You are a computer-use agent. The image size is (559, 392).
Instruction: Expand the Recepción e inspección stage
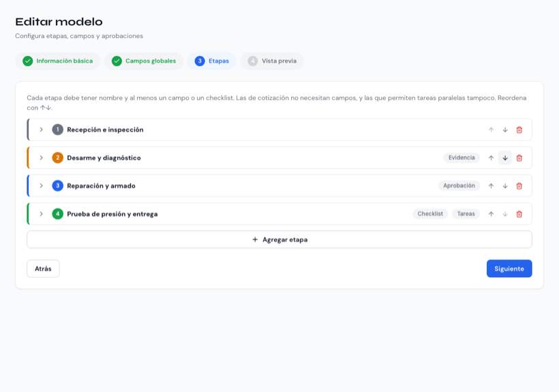coord(42,130)
